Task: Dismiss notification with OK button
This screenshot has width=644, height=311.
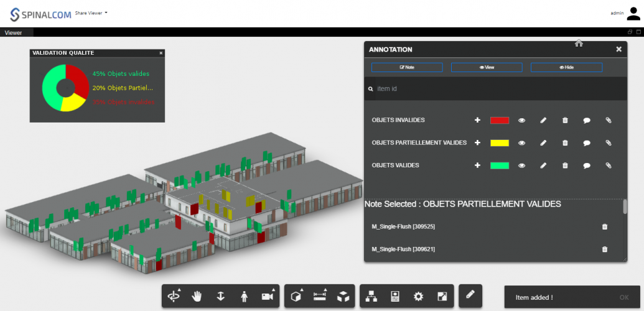Action: pos(624,297)
